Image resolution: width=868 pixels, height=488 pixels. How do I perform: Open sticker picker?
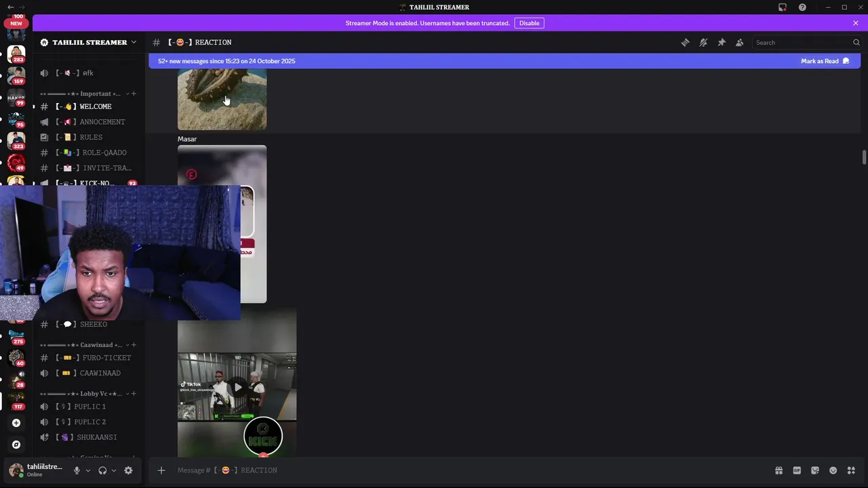tap(815, 470)
